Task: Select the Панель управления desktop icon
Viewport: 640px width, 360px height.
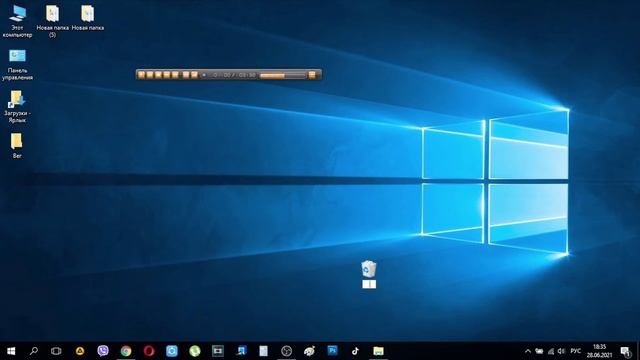Action: [17, 64]
